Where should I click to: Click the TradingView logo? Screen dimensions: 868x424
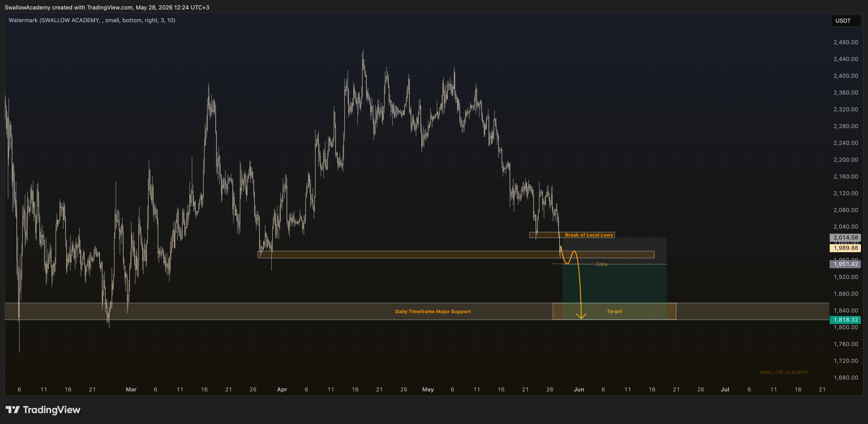coord(43,410)
